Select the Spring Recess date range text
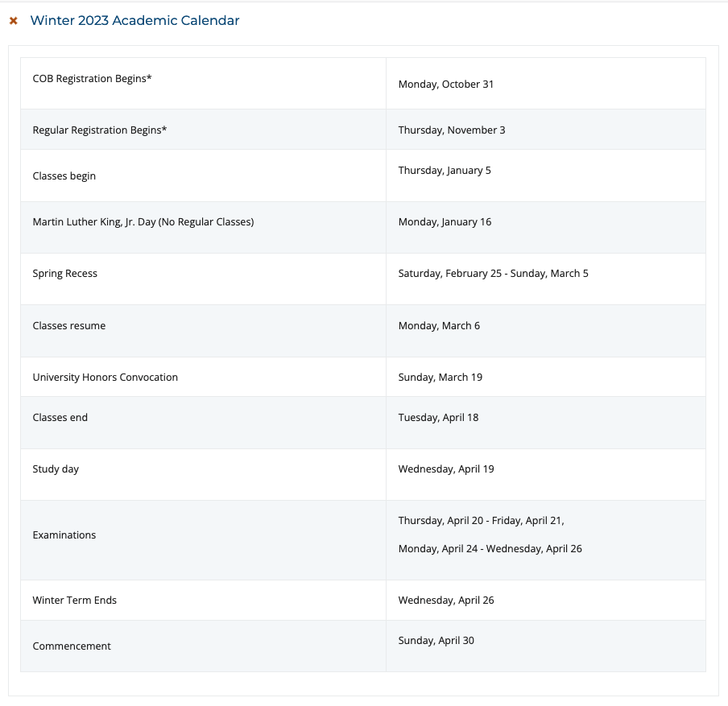Screen dimensions: 728x706 [x=493, y=273]
